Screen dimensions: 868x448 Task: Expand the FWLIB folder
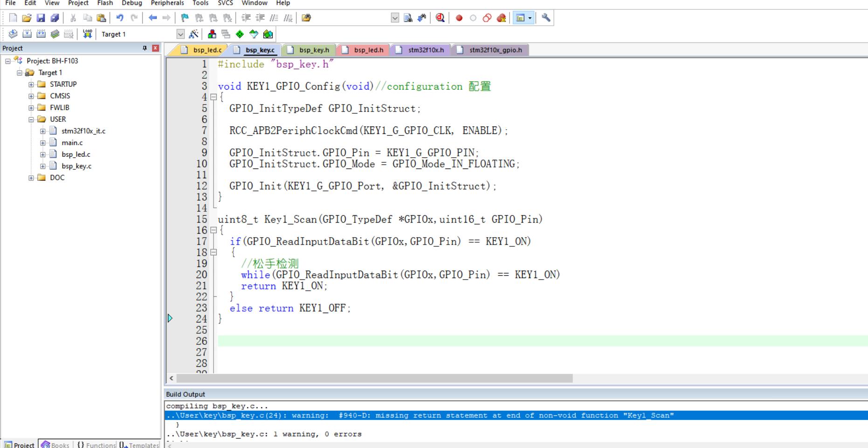(x=31, y=108)
